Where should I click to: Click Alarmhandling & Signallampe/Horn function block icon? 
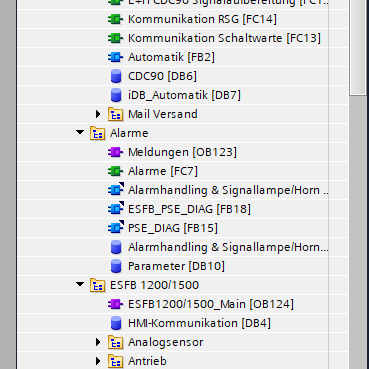(x=115, y=190)
